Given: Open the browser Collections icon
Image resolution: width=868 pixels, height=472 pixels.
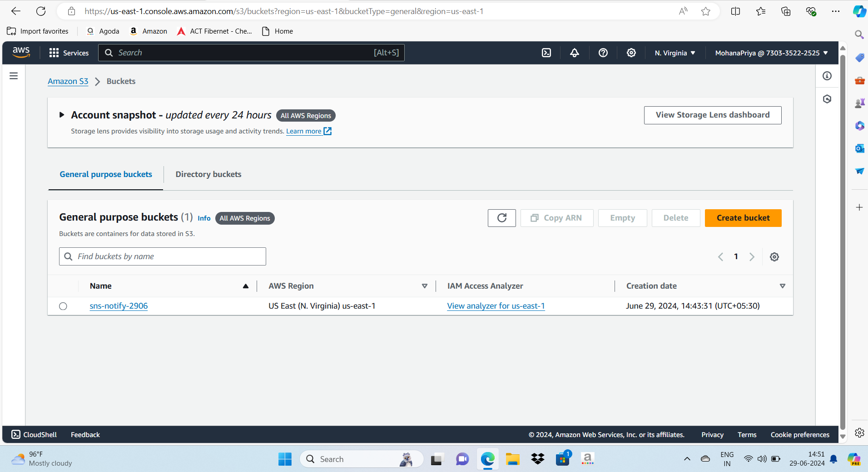Looking at the screenshot, I should click(786, 11).
